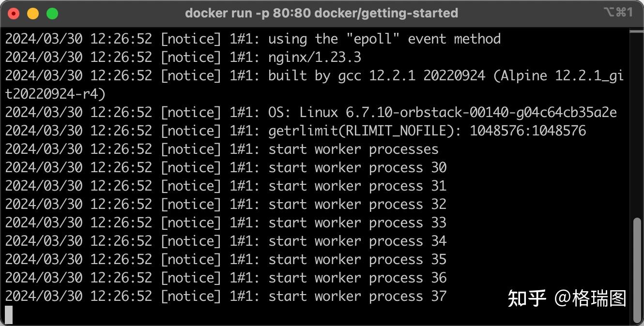
Task: Click the 'start worker processes' log line
Action: click(x=353, y=149)
